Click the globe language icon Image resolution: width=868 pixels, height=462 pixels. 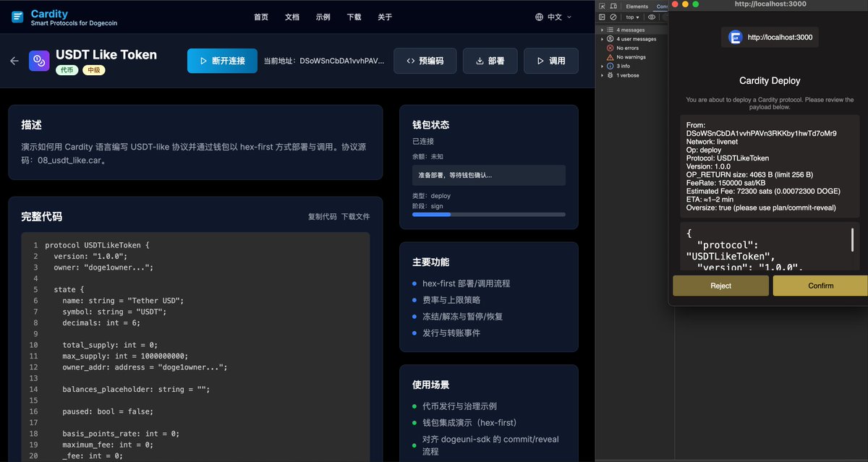(539, 17)
